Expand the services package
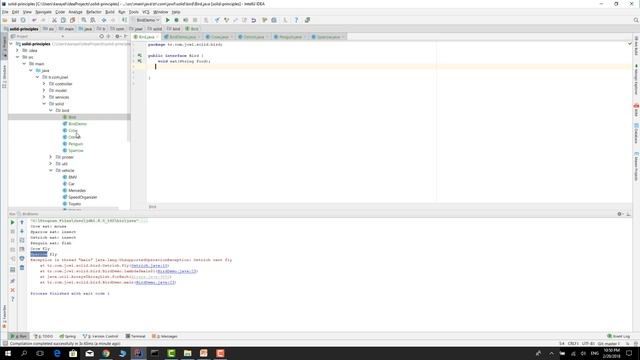This screenshot has width=640, height=360. click(x=44, y=97)
